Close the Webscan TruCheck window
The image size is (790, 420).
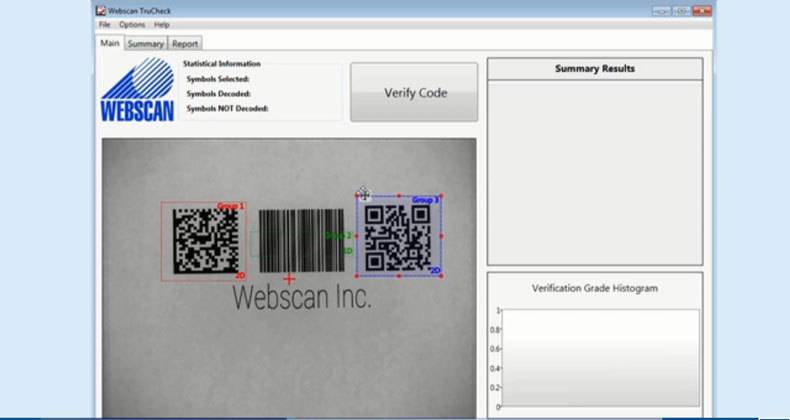[x=702, y=10]
